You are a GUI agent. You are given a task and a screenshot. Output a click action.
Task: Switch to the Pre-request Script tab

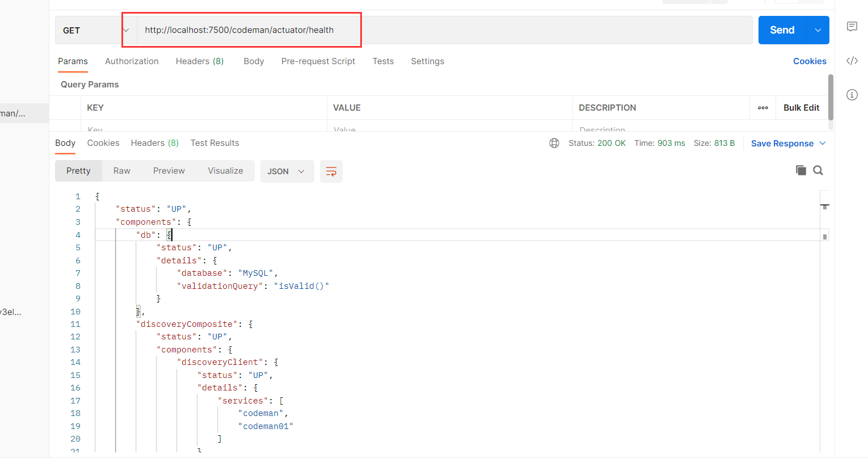(318, 61)
